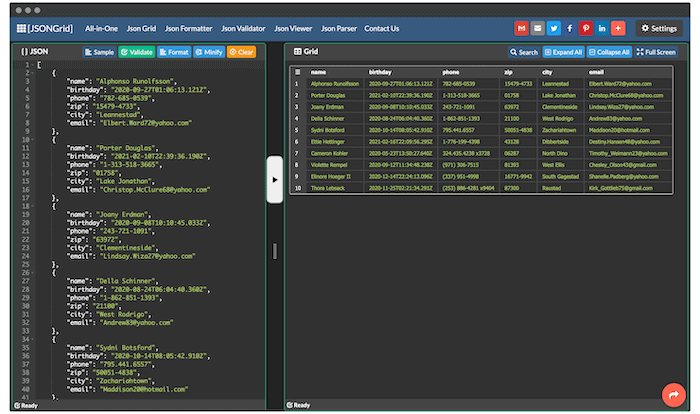Click city cell West Rodrigo
700x414 pixels.
pos(560,118)
